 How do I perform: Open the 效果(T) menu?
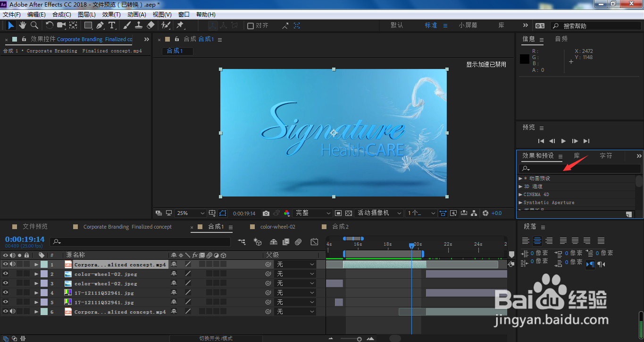111,15
